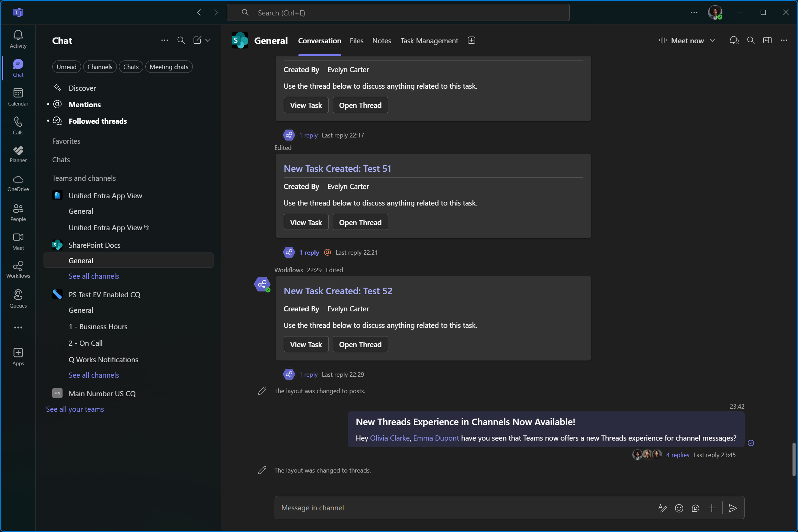Open the Workflows app in the sidebar

click(18, 270)
